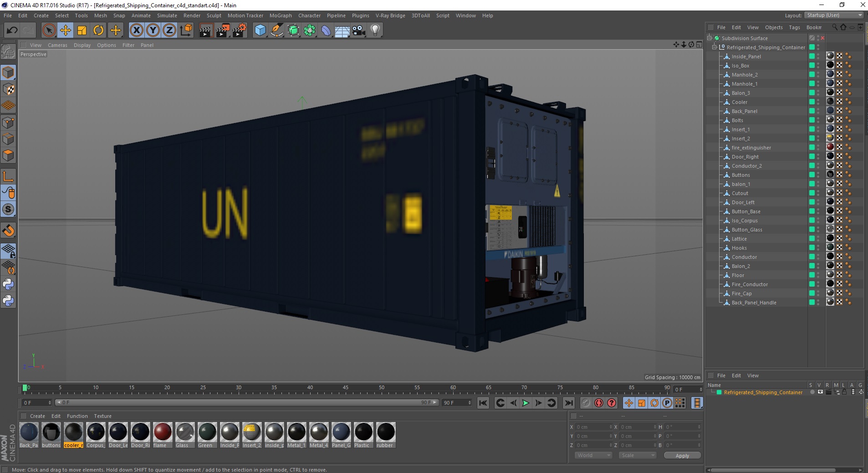Enable the Axis mode icon
This screenshot has height=473, width=868.
pos(8,176)
